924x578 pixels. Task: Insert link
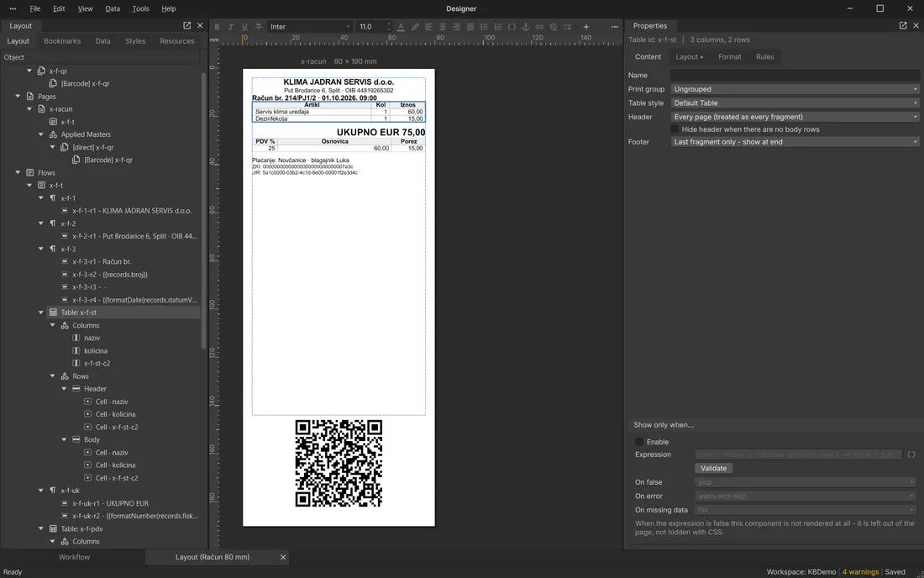tap(539, 27)
